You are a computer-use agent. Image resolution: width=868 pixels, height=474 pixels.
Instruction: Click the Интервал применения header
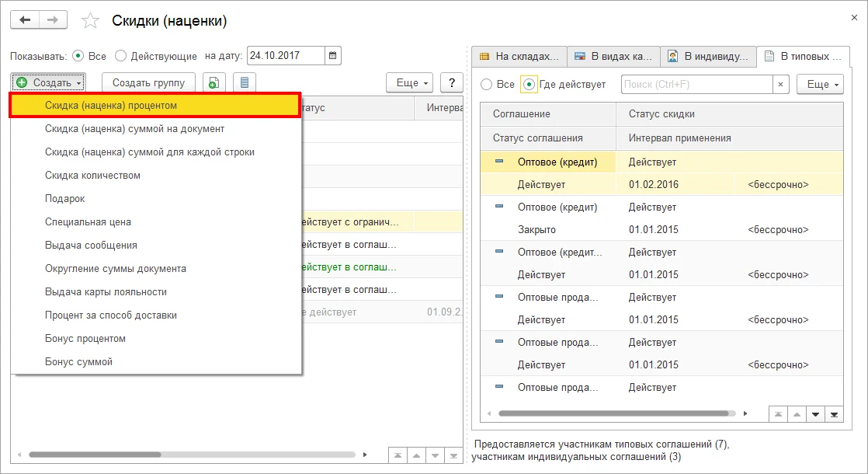coord(730,138)
